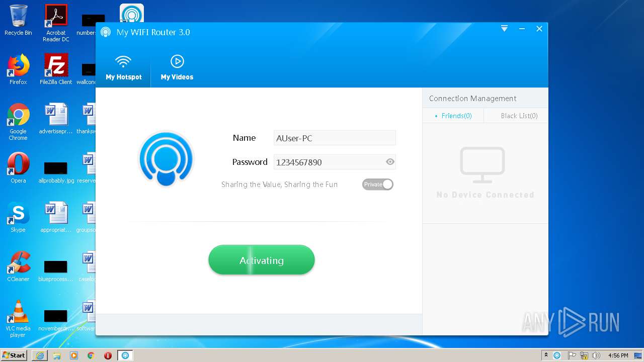Click Sharing the Value, Sharing the Fun text
Image resolution: width=644 pixels, height=362 pixels.
pos(279,185)
